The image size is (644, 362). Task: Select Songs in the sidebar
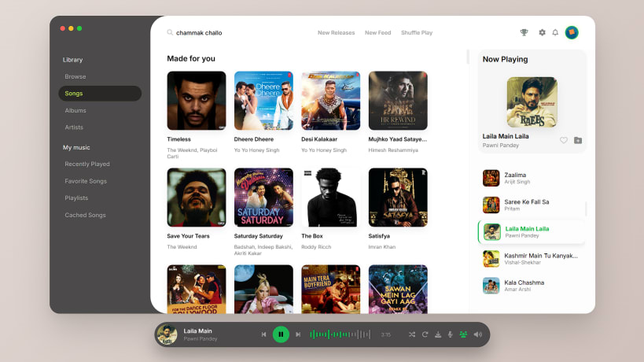pyautogui.click(x=100, y=94)
